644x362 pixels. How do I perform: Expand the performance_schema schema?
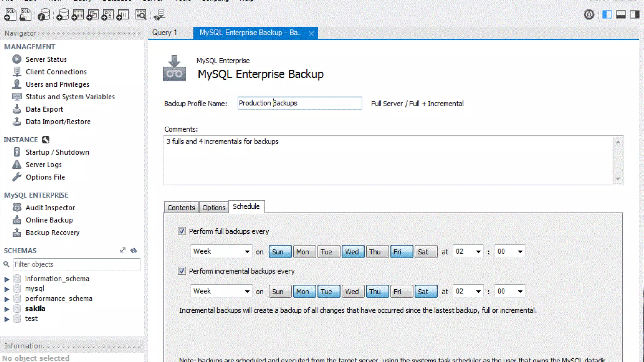(7, 299)
